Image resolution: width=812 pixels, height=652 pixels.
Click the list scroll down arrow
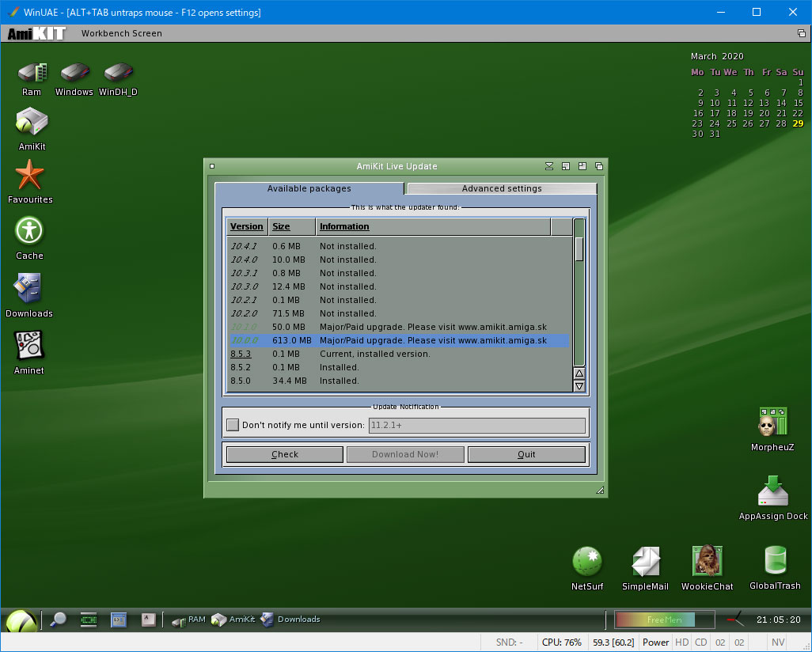pyautogui.click(x=579, y=386)
